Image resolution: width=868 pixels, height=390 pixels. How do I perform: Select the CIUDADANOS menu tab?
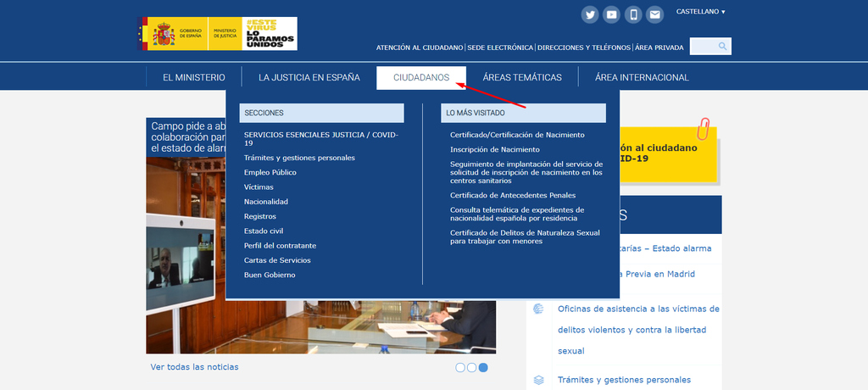(x=421, y=77)
